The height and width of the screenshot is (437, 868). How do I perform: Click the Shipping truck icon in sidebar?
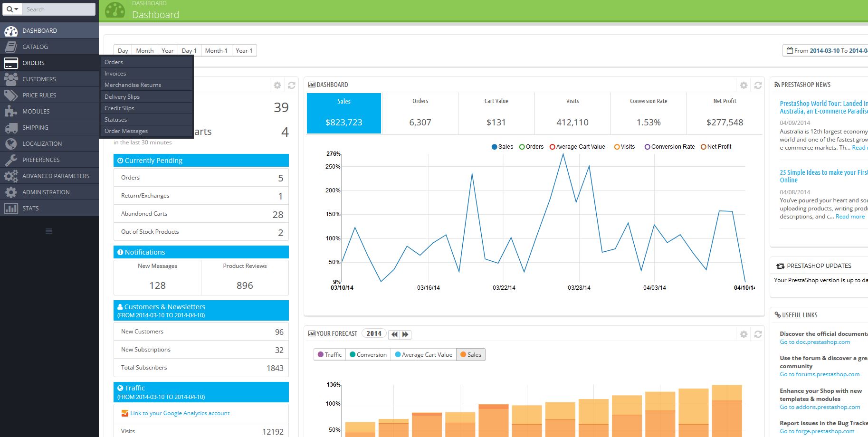10,127
